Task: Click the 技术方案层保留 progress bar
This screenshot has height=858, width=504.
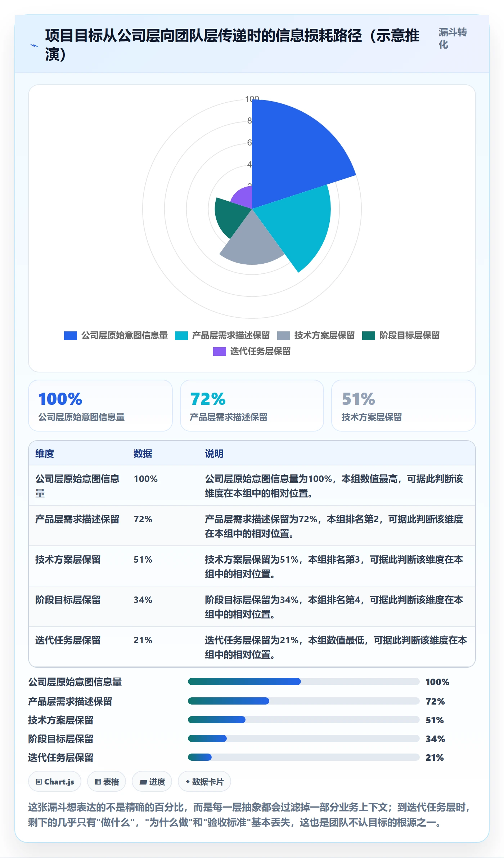Action: (x=304, y=720)
